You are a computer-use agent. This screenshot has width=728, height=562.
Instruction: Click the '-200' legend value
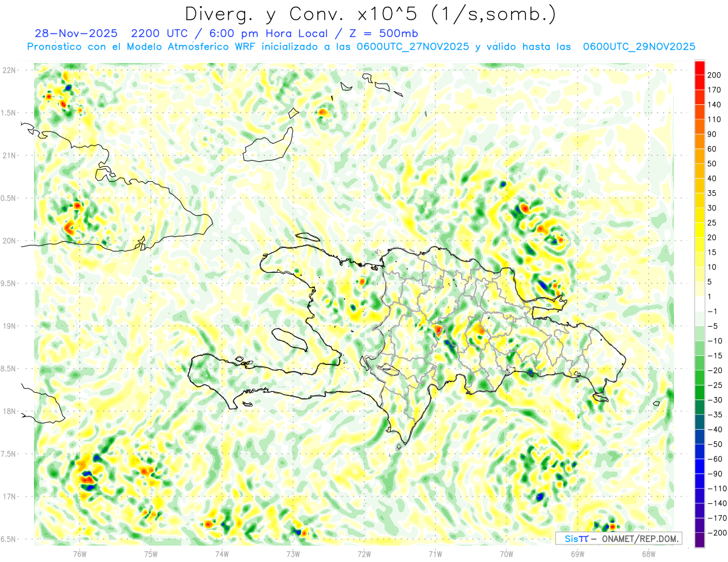click(718, 533)
